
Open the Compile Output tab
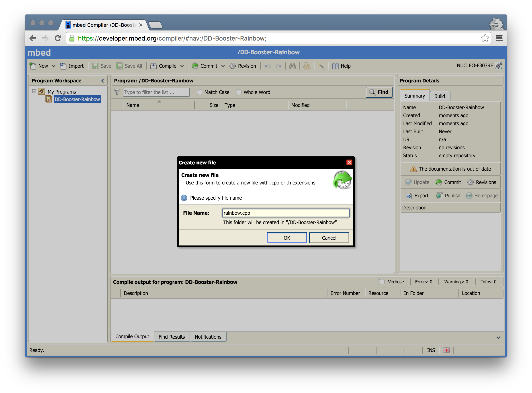point(132,337)
